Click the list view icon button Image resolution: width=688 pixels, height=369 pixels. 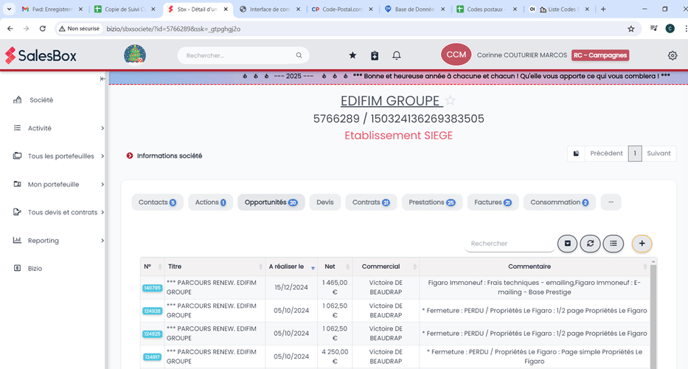tap(613, 244)
